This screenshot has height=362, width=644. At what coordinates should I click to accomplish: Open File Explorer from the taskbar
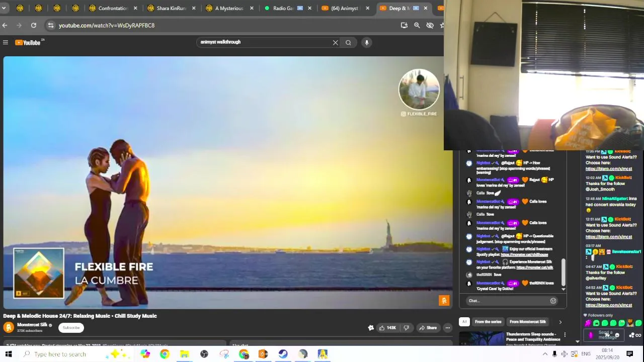tap(184, 354)
